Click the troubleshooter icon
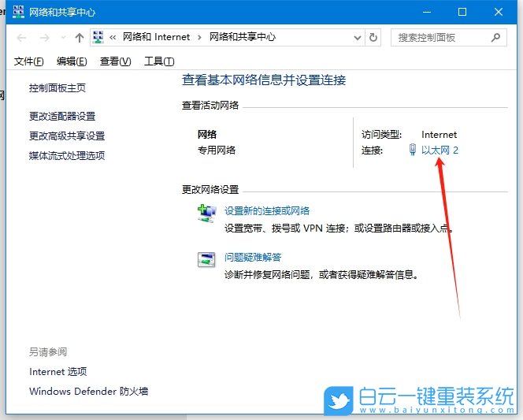The height and width of the screenshot is (420, 523). [206, 260]
